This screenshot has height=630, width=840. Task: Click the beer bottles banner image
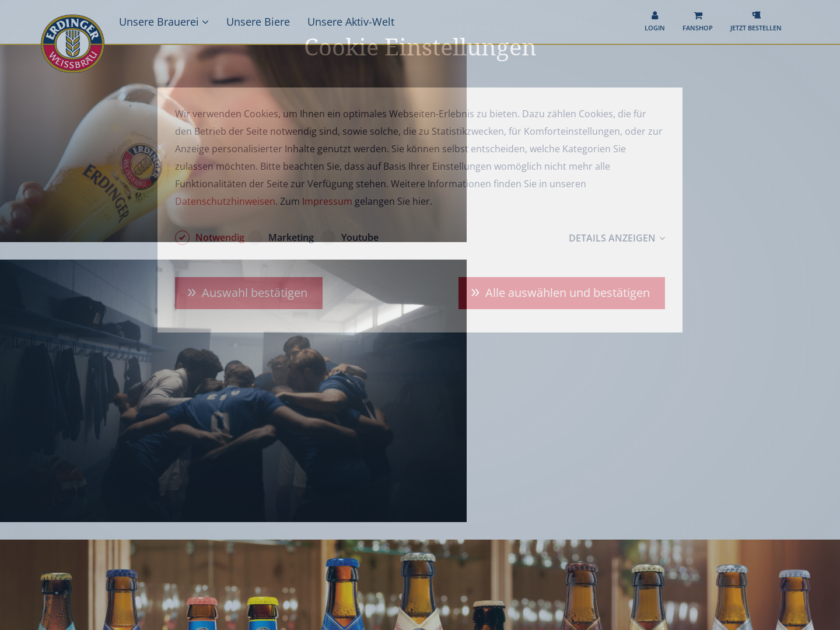(x=420, y=584)
